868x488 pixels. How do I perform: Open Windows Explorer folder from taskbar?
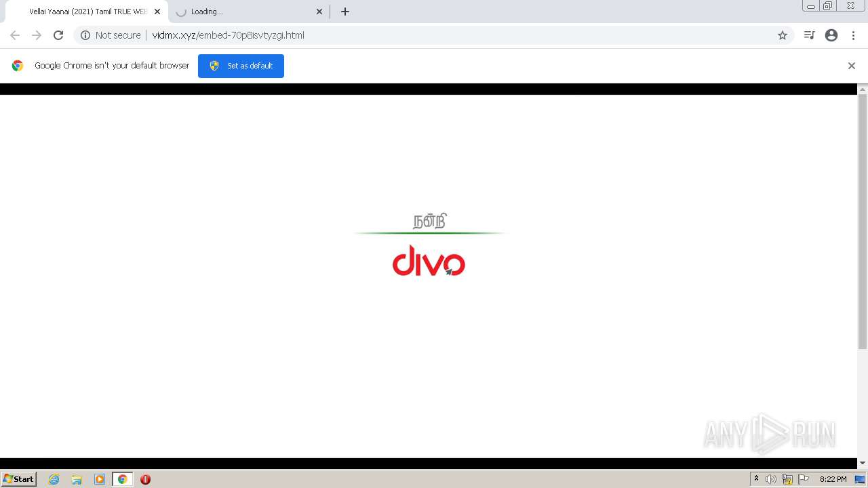[x=77, y=479]
